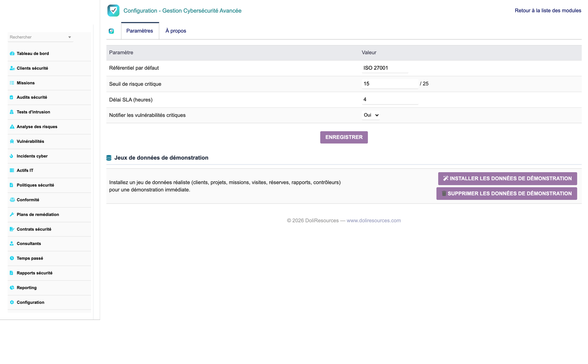Click the ENREGISTRER button

click(x=344, y=137)
